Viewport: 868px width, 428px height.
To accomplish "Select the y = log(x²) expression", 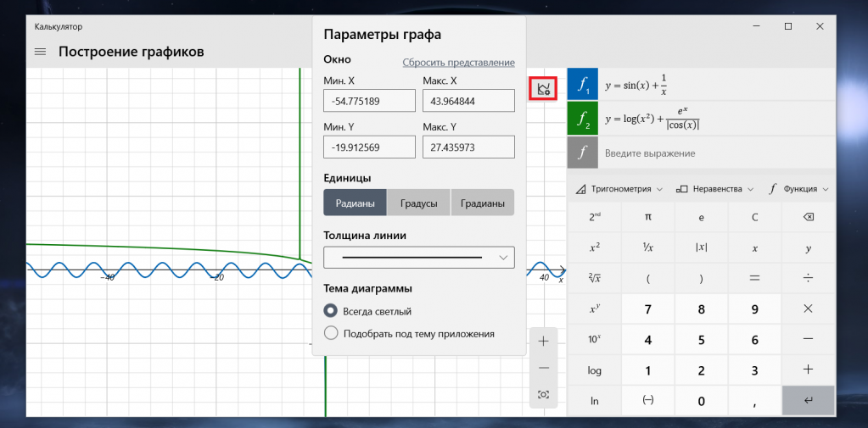I will click(x=716, y=119).
